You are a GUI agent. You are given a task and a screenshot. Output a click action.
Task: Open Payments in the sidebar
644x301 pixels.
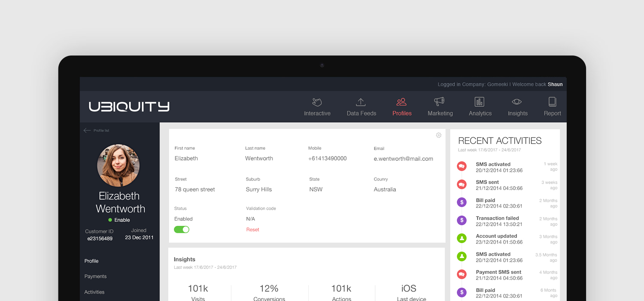pyautogui.click(x=95, y=276)
